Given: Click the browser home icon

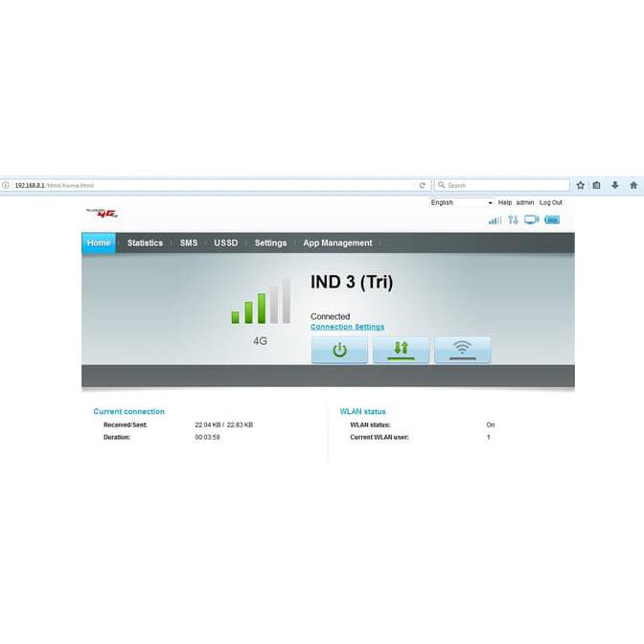Looking at the screenshot, I should click(x=633, y=185).
